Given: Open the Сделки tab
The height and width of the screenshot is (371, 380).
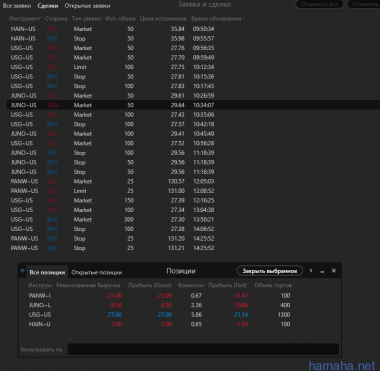Looking at the screenshot, I should coord(48,6).
